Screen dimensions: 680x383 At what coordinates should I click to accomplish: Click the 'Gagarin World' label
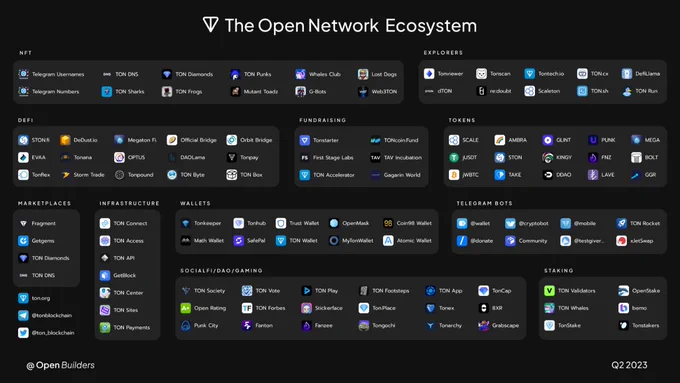(x=402, y=175)
